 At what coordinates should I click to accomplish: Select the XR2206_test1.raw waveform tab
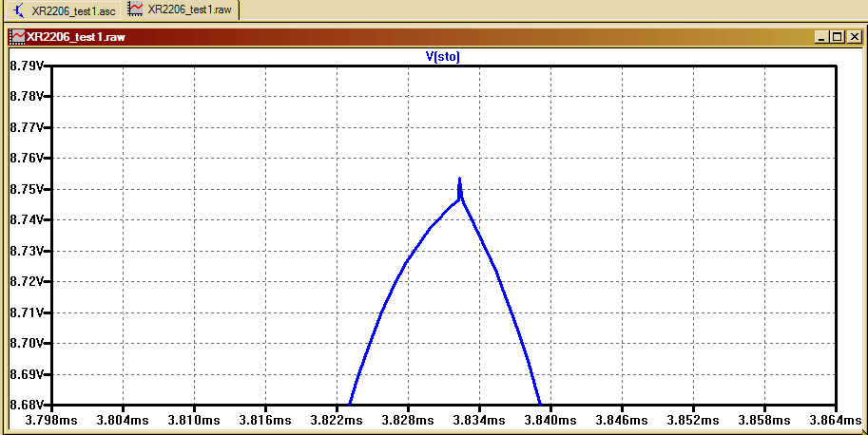click(183, 9)
